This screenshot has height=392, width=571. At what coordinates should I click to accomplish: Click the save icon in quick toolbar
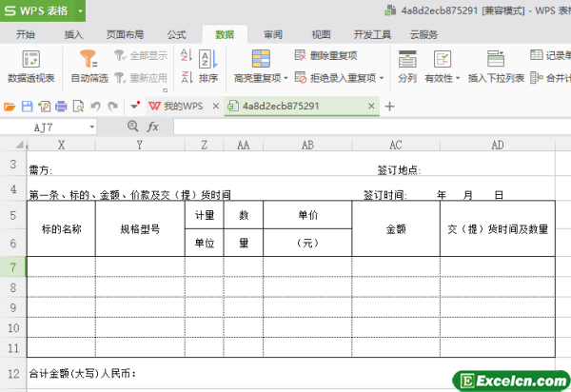tap(27, 106)
